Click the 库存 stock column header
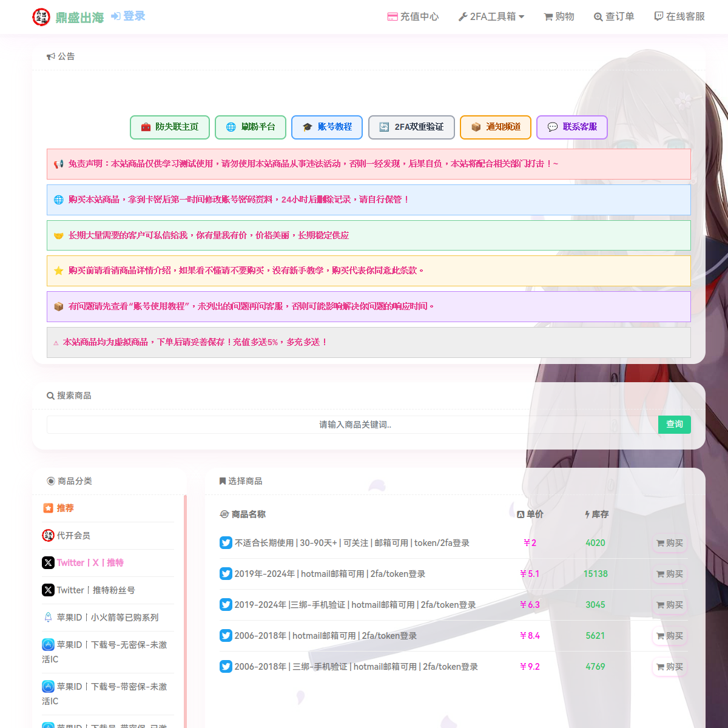Viewport: 728px width, 728px height. (596, 514)
